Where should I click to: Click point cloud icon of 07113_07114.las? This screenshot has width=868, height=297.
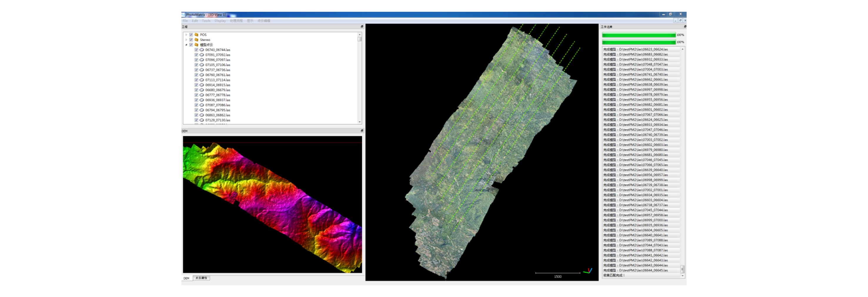tap(202, 80)
